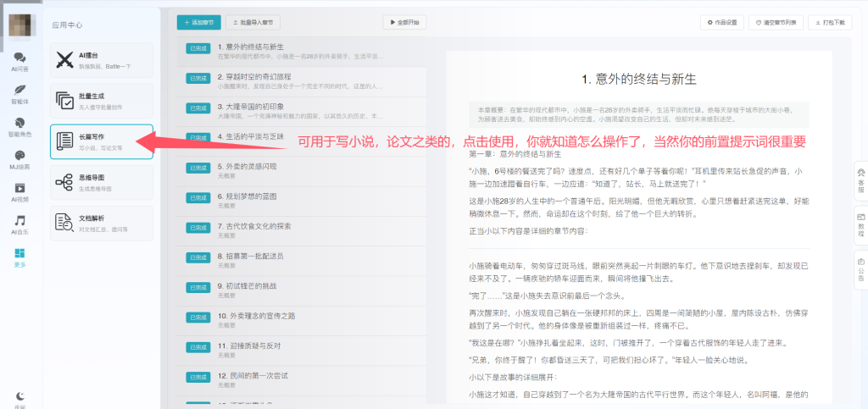This screenshot has height=409, width=868.
Task: Open the MJ绘画 palette icon
Action: tap(19, 157)
